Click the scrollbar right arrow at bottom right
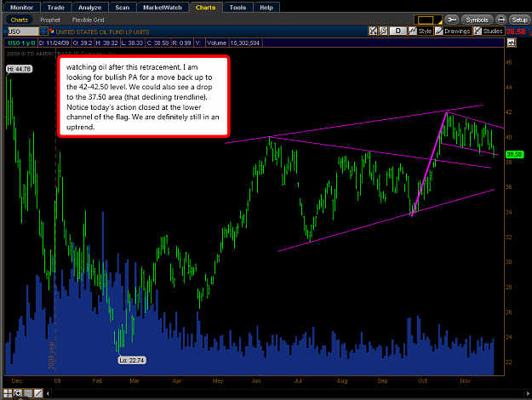The width and height of the screenshot is (532, 400). point(528,393)
